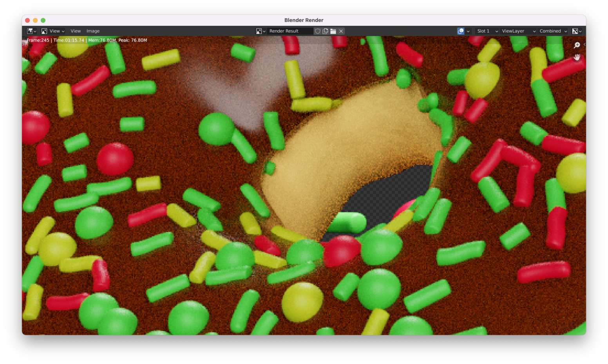Open the Slot 1 dropdown
Image resolution: width=608 pixels, height=364 pixels.
(x=487, y=31)
